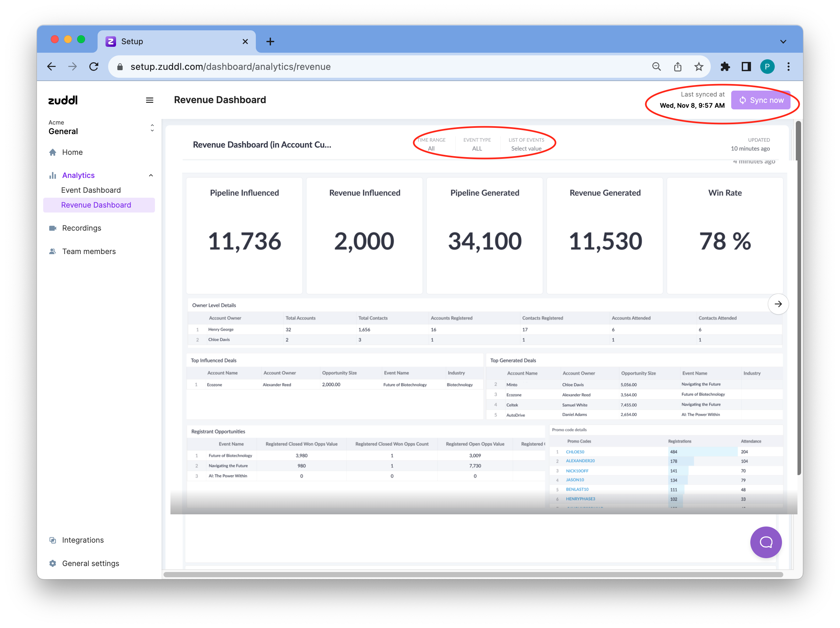Open the Time Range filter dropdown

point(432,148)
